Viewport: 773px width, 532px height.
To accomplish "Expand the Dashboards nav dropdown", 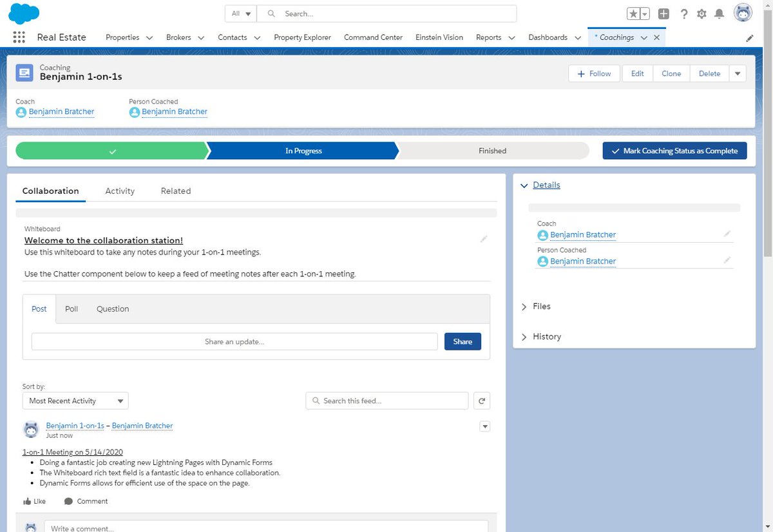I will coord(578,38).
